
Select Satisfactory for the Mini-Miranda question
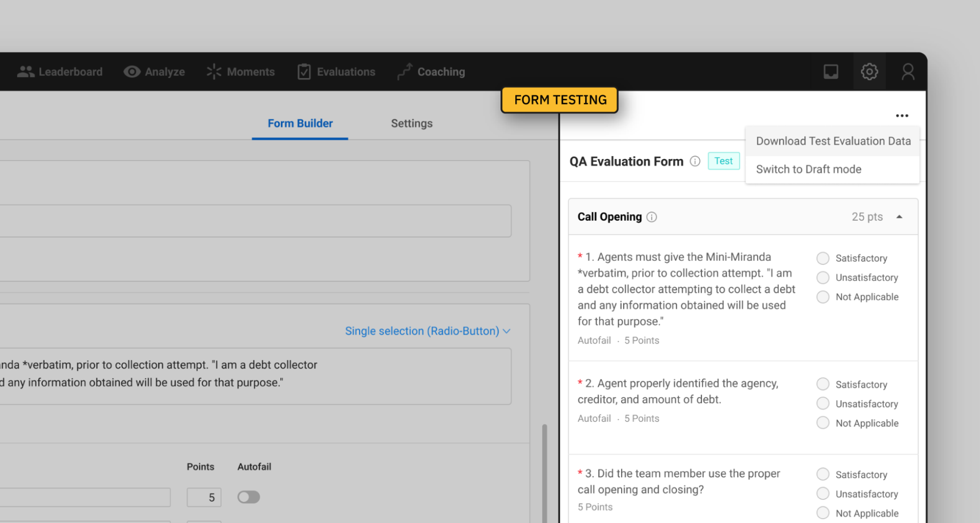tap(822, 258)
